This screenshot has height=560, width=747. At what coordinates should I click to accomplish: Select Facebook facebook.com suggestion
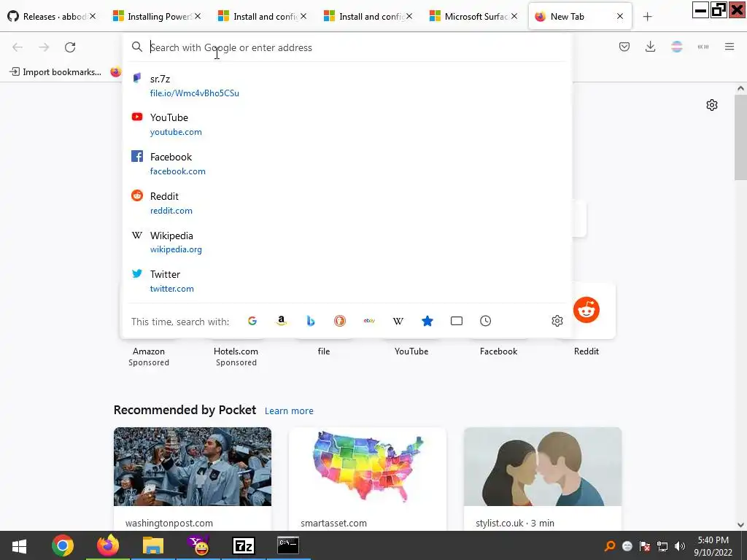coord(347,164)
